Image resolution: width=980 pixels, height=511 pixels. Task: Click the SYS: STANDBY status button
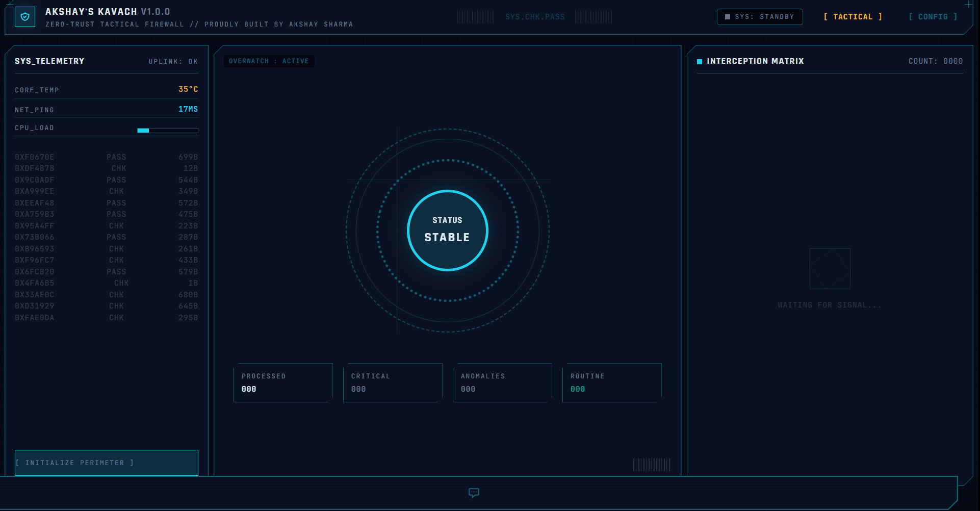[x=760, y=17]
